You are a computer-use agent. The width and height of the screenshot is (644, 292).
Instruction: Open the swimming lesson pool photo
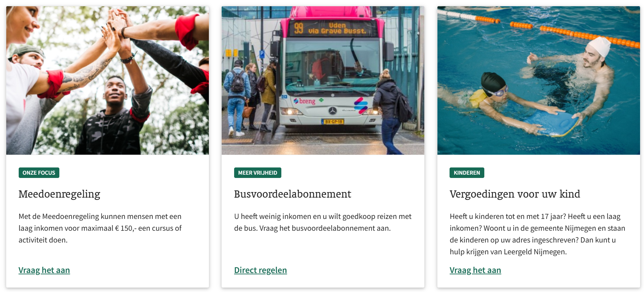pyautogui.click(x=538, y=80)
